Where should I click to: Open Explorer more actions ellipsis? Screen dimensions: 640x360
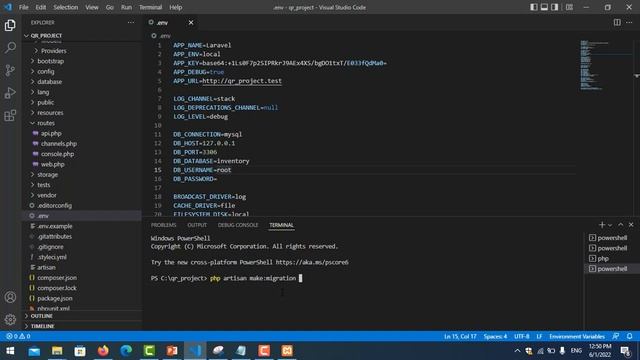[x=131, y=22]
